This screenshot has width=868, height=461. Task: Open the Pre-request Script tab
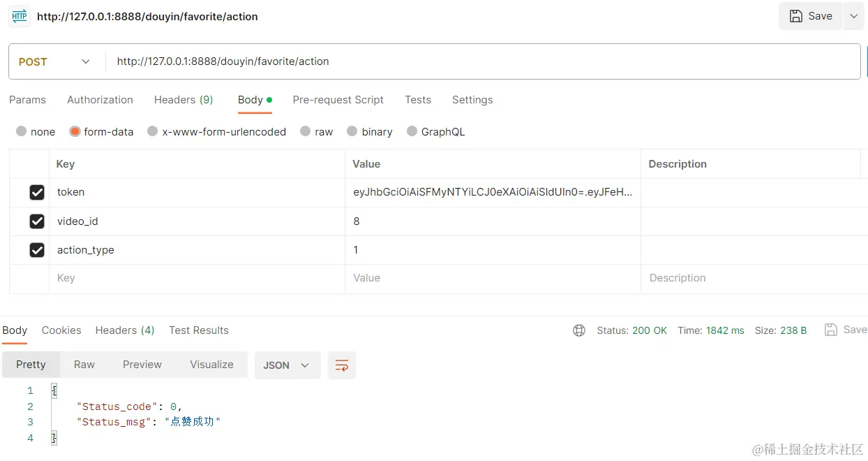pos(338,100)
